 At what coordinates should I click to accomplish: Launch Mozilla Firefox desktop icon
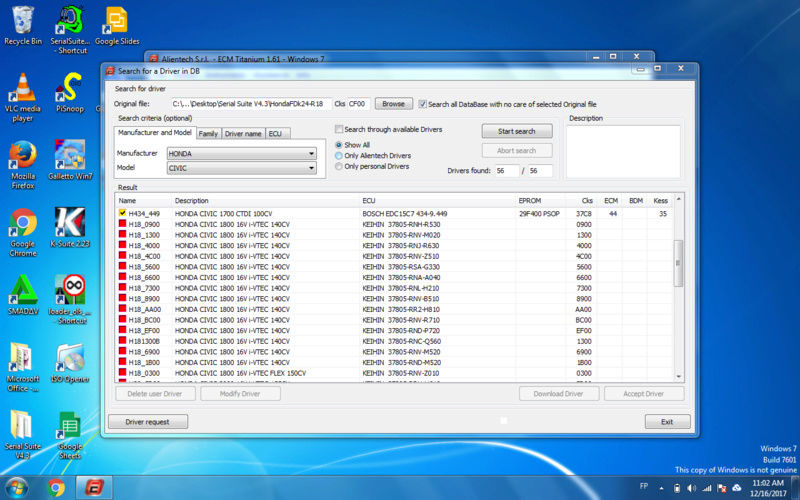point(22,165)
